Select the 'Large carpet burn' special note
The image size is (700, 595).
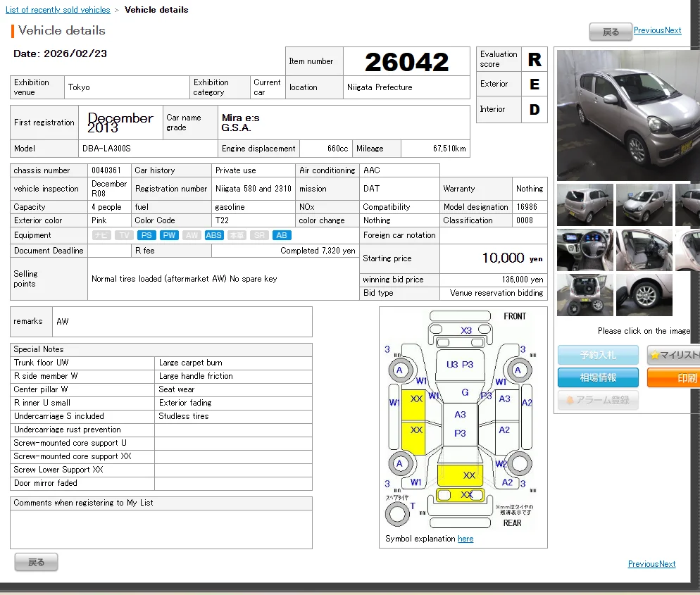191,363
